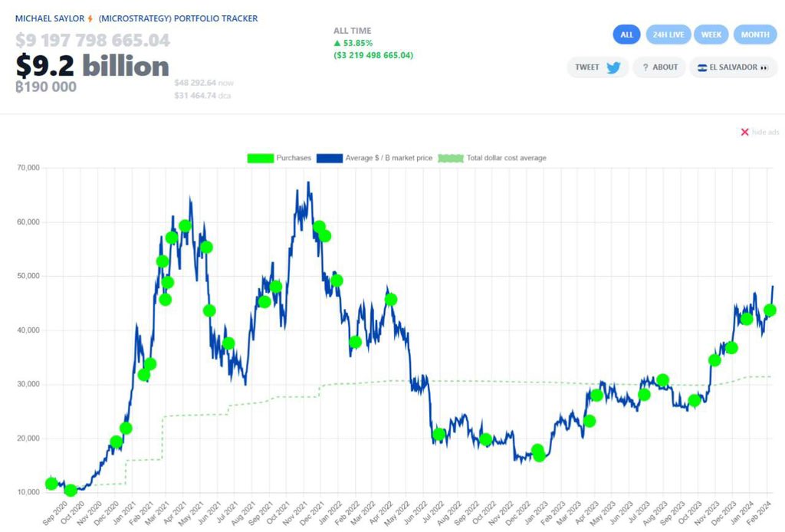Screen dimensions: 785x532
Task: Click the $31 464.74 dca value
Action: 202,96
